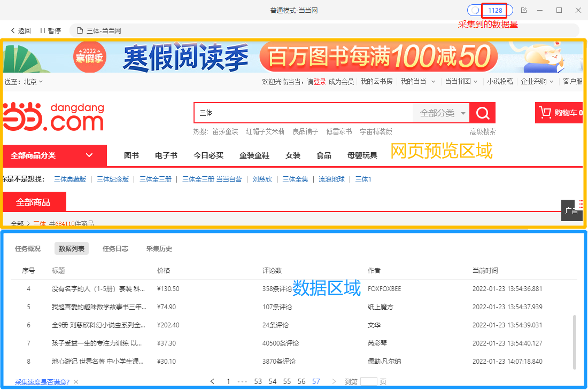Open 图书 navigation item

(x=131, y=155)
